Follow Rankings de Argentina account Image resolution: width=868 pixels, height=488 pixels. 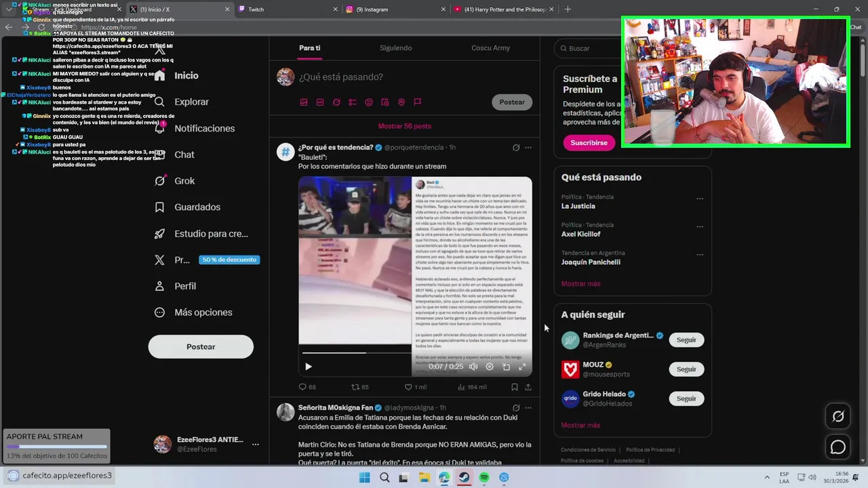click(x=686, y=340)
